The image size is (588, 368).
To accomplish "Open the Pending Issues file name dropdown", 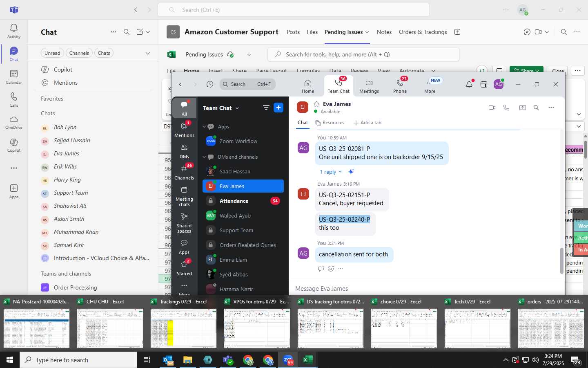I will tap(249, 55).
